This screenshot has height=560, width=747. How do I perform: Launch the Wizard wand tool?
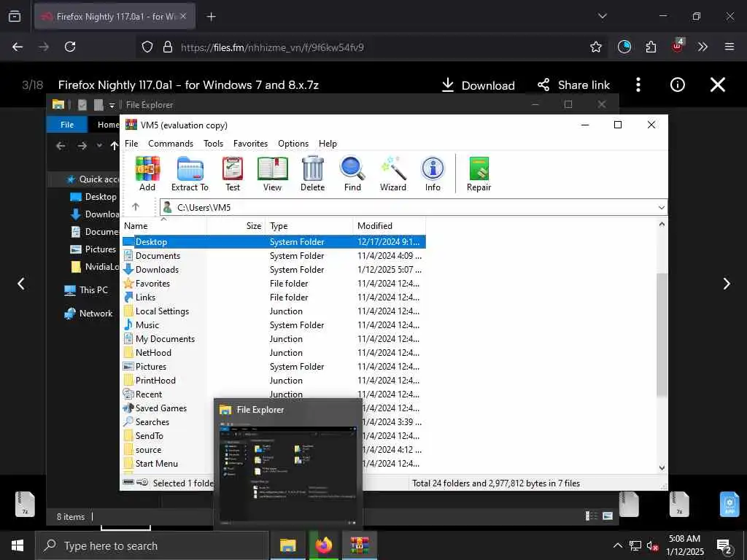pos(393,174)
